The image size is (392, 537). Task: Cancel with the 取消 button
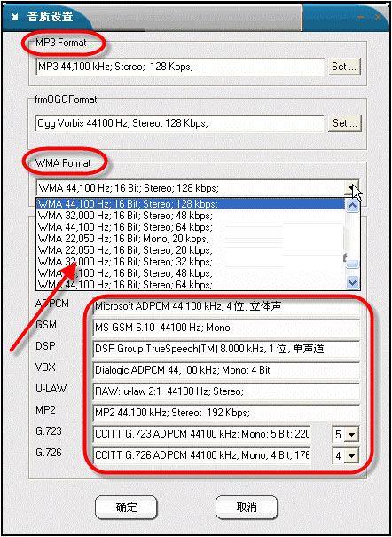click(247, 507)
